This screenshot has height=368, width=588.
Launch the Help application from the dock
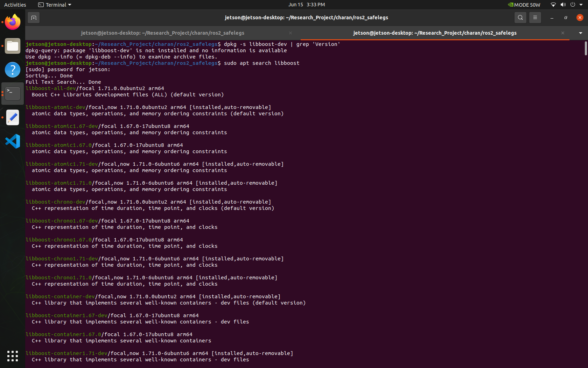point(12,70)
